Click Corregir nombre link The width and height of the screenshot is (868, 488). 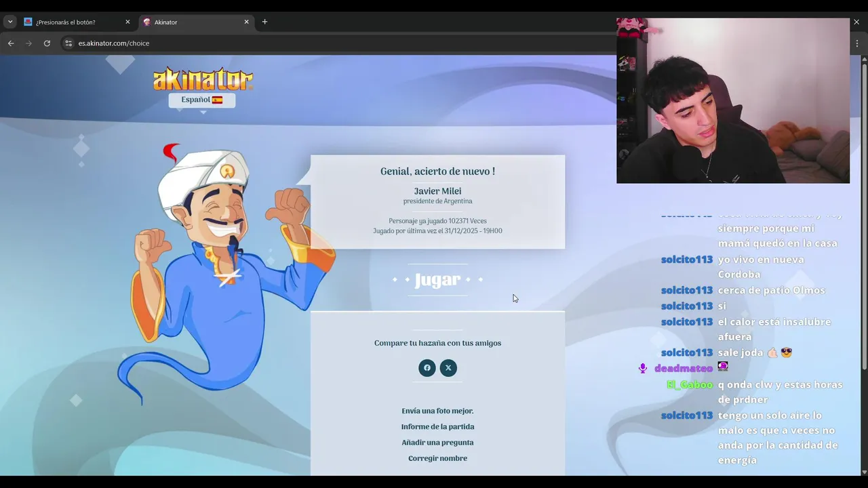tap(437, 458)
